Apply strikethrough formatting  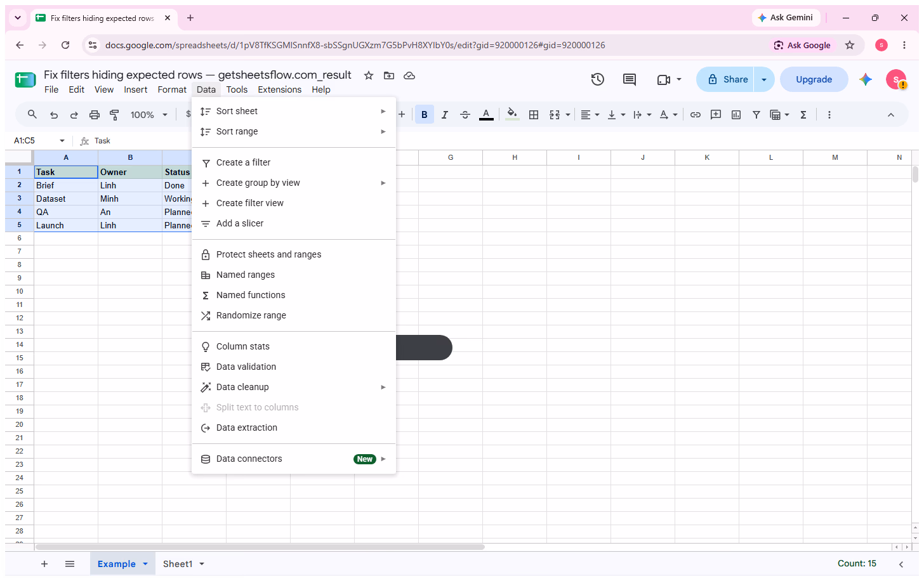tap(465, 115)
